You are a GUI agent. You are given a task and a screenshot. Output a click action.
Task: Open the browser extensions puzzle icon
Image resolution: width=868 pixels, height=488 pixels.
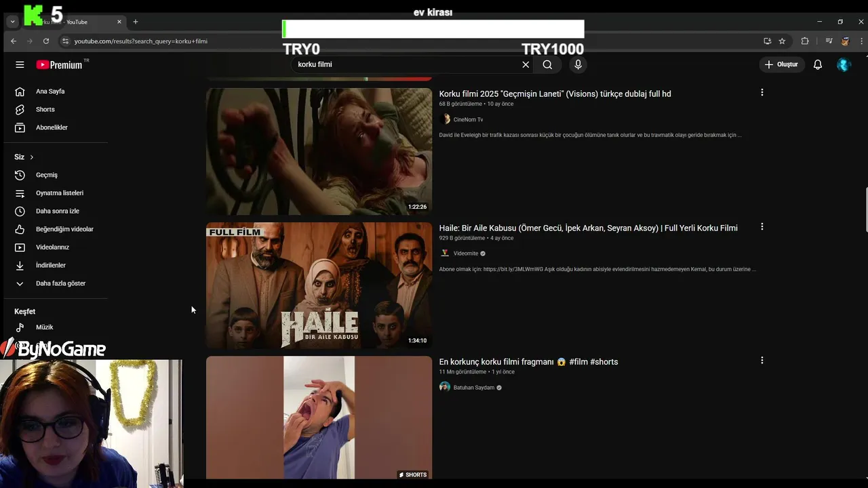point(805,41)
